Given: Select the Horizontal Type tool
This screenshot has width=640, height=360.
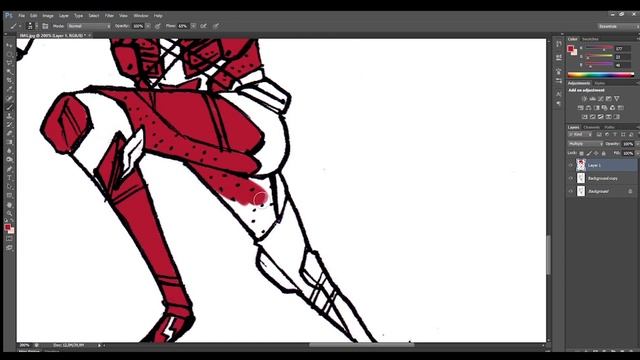Looking at the screenshot, I should 9,178.
